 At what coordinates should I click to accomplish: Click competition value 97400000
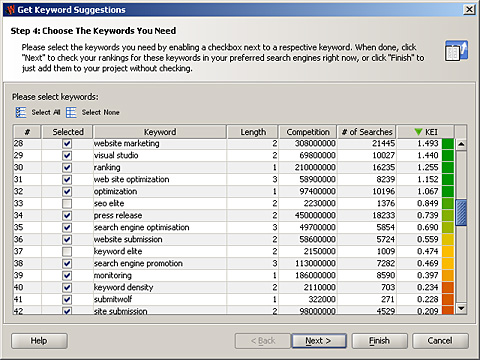[317, 192]
